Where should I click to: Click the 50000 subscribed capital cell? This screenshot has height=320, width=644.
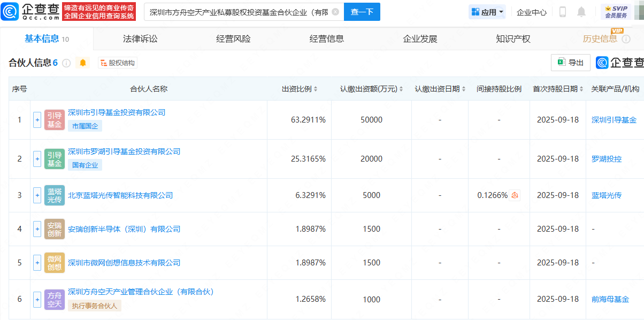[x=372, y=120]
